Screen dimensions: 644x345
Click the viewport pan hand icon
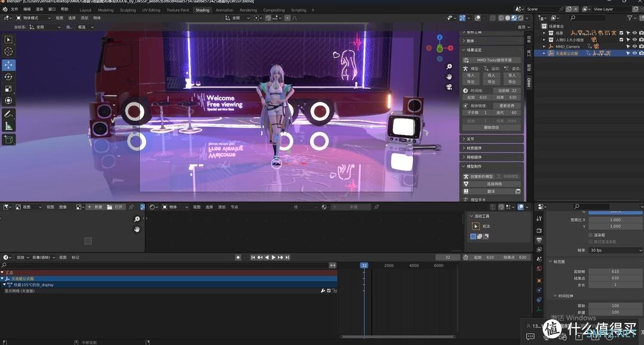coord(449,77)
